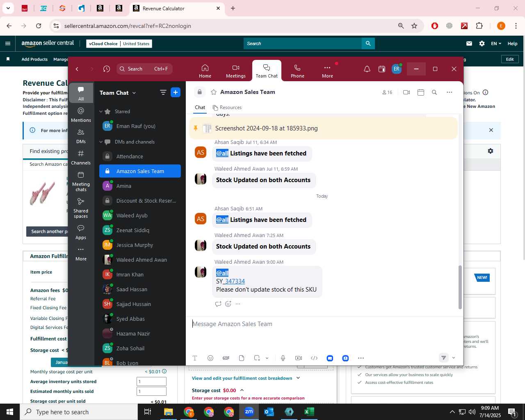Collapse the Storage cost section
This screenshot has width=525, height=420.
click(x=242, y=390)
